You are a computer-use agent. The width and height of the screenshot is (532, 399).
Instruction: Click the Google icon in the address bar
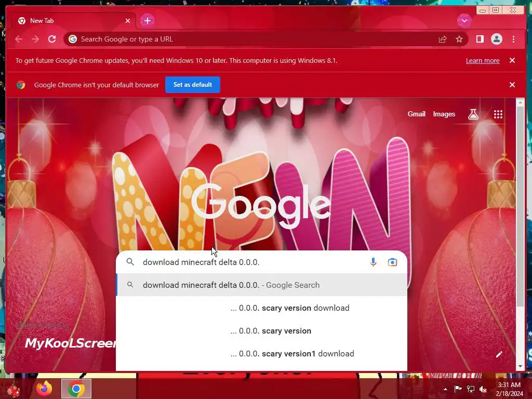tap(73, 39)
